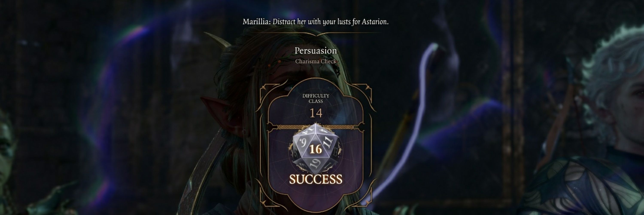The height and width of the screenshot is (215, 644).
Task: Click the difficulty class value 14
Action: coord(316,113)
